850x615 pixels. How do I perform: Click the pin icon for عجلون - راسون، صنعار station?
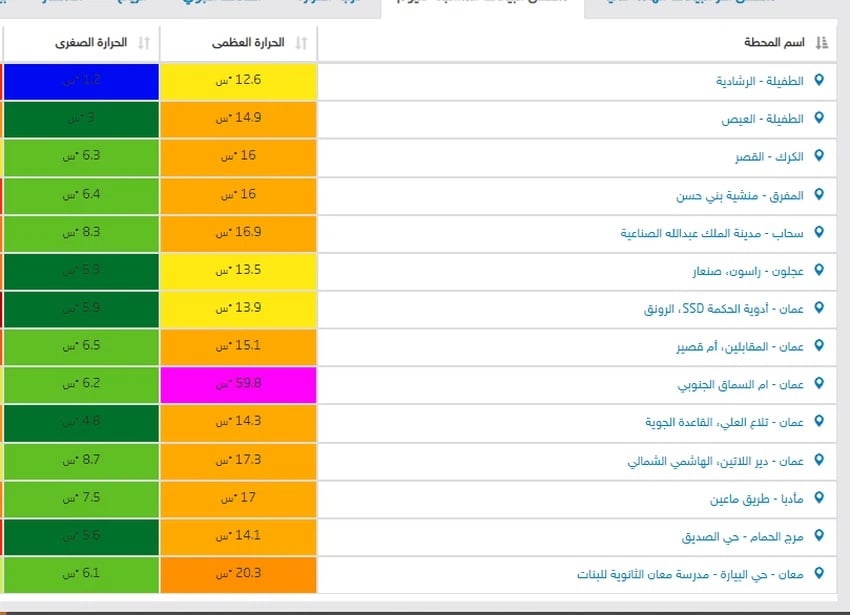coord(820,270)
